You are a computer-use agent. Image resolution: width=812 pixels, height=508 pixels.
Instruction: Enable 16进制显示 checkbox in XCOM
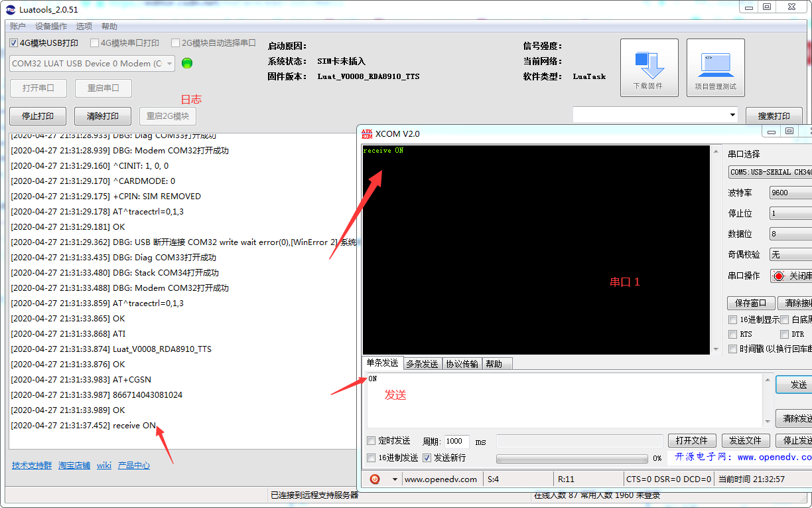(x=733, y=320)
